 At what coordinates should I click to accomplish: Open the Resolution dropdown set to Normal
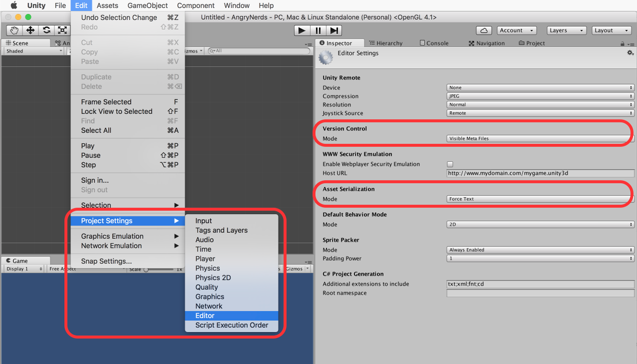click(x=540, y=105)
